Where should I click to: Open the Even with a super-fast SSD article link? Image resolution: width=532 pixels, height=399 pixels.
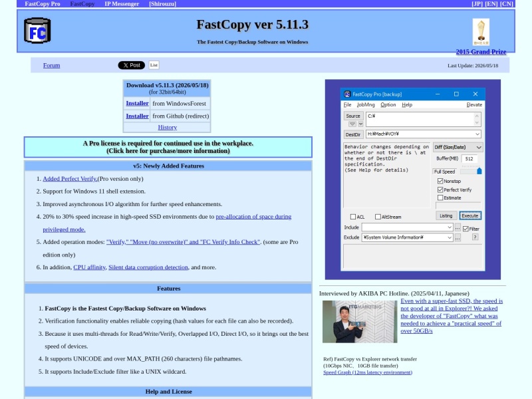point(452,316)
